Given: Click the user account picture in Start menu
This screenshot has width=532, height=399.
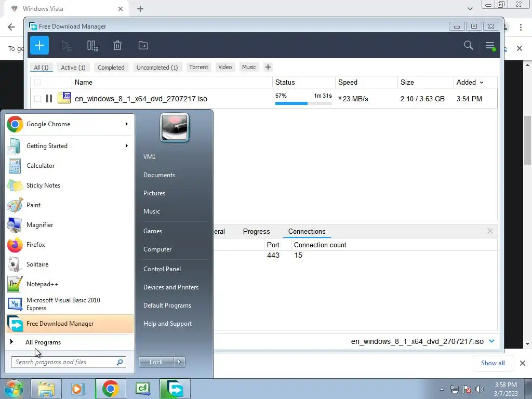Looking at the screenshot, I should [x=175, y=128].
